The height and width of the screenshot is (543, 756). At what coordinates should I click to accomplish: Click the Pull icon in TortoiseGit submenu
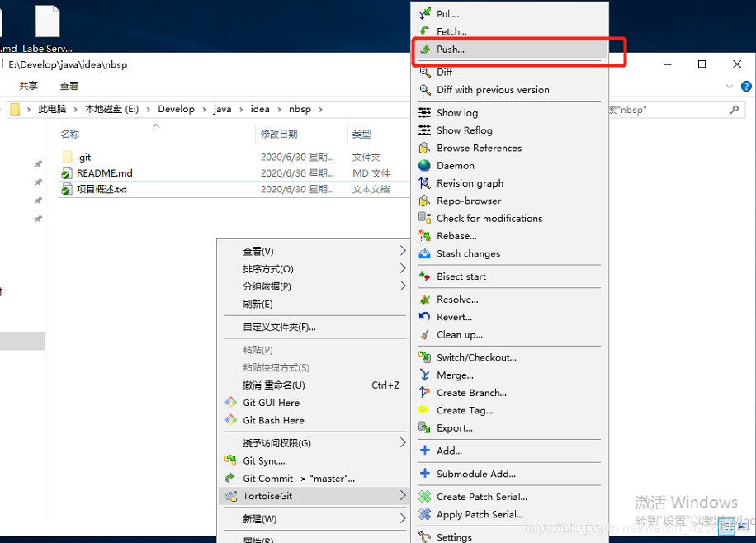(x=425, y=13)
